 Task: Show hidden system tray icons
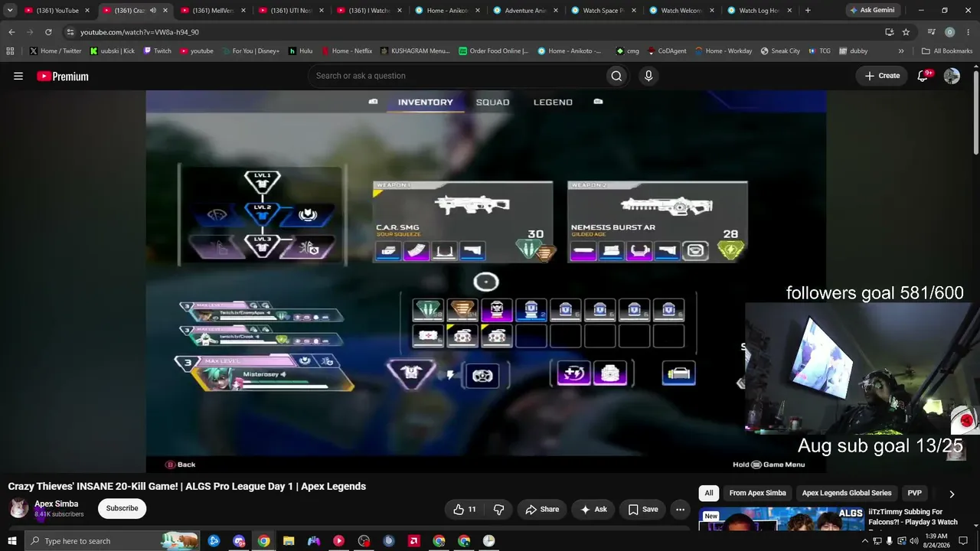click(x=865, y=541)
